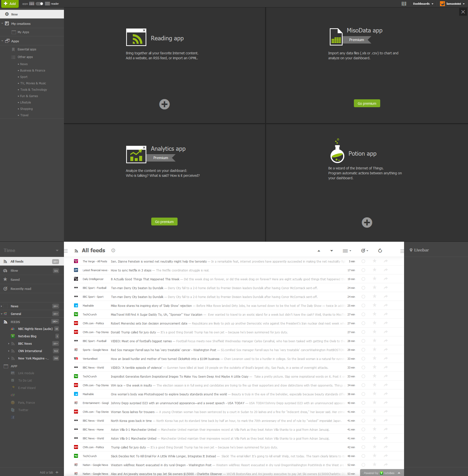Jump to previous article with up arrow
Viewport: 468px width, 476px height.
click(x=319, y=251)
